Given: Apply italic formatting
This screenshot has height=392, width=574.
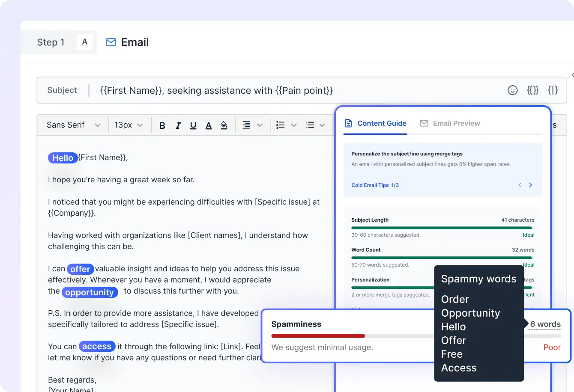Looking at the screenshot, I should (x=178, y=125).
